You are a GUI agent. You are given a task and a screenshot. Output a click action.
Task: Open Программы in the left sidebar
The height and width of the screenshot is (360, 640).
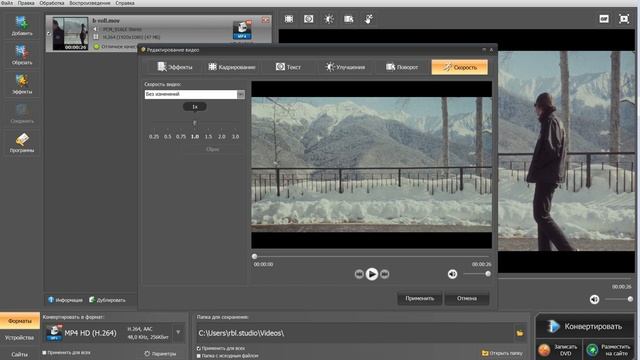[x=22, y=143]
